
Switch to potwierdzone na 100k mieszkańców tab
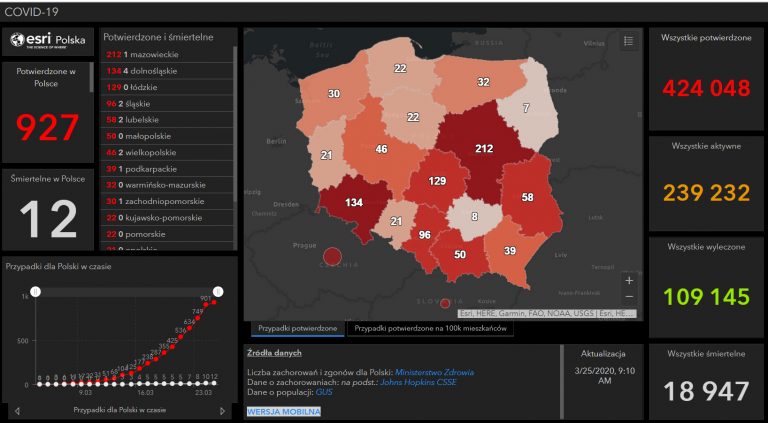[431, 329]
